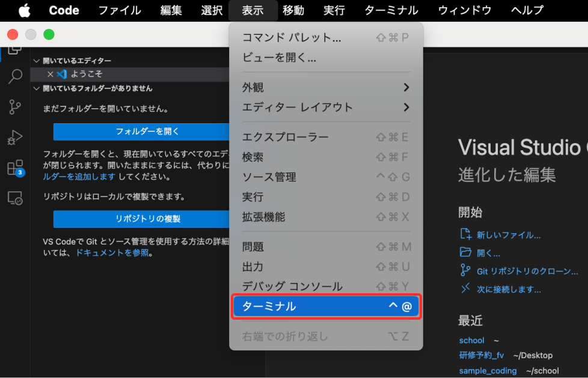Close the 表示 menu from menu bar

pos(253,10)
